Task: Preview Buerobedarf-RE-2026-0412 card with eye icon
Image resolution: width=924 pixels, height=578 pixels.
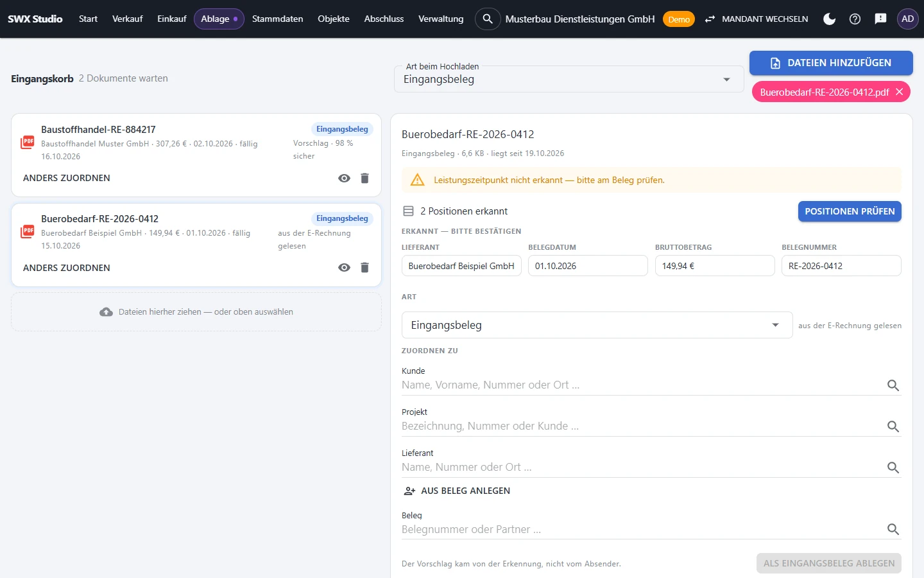Action: [345, 267]
